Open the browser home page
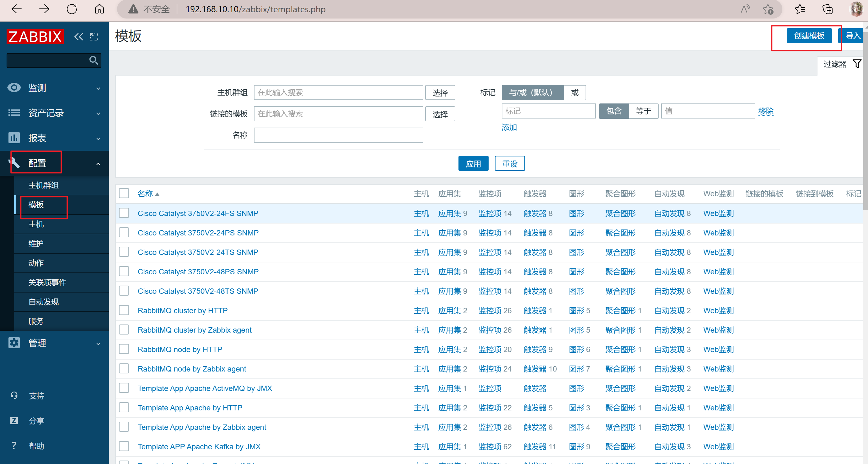The width and height of the screenshot is (868, 464). click(99, 9)
